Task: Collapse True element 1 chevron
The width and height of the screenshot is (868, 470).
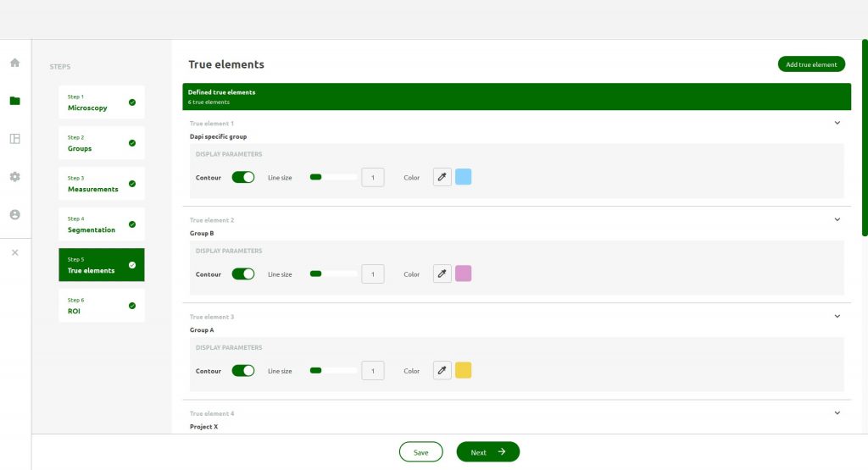Action: coord(837,123)
